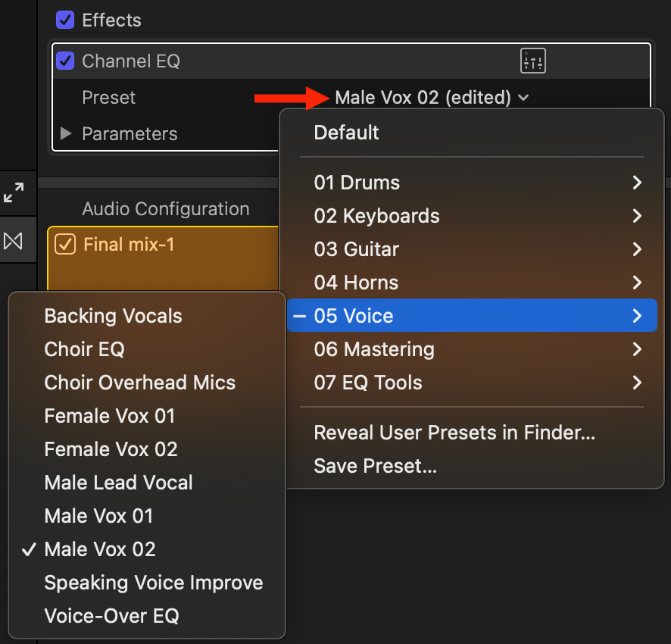
Task: Disable the Channel EQ checkbox
Action: [x=65, y=61]
